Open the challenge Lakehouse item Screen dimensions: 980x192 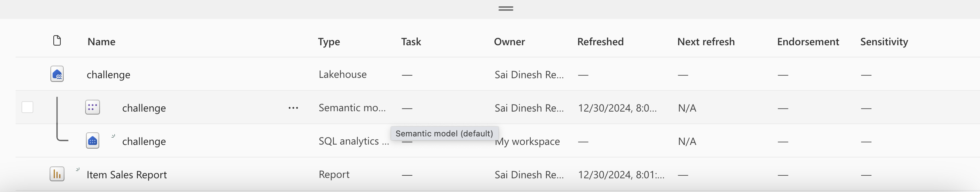[x=109, y=75]
